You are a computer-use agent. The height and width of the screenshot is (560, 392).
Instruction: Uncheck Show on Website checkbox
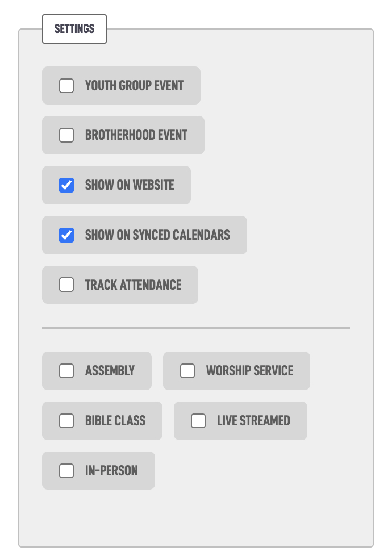(66, 185)
